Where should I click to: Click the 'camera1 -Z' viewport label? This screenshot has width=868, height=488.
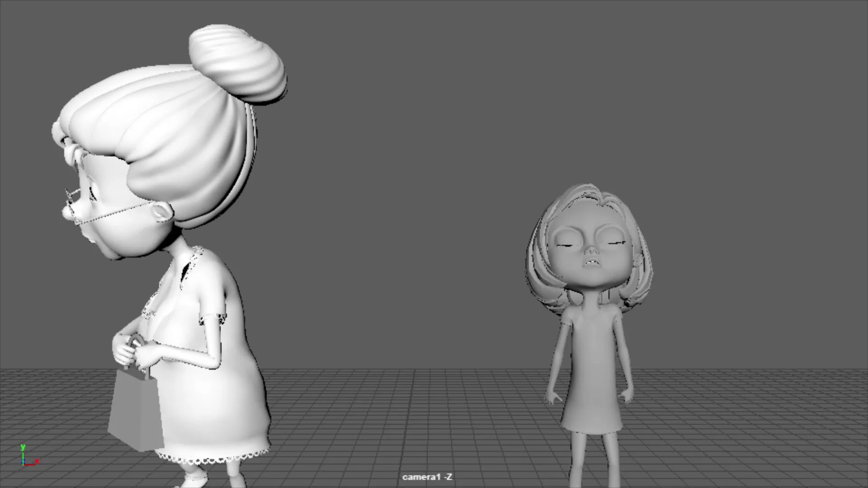tap(427, 477)
